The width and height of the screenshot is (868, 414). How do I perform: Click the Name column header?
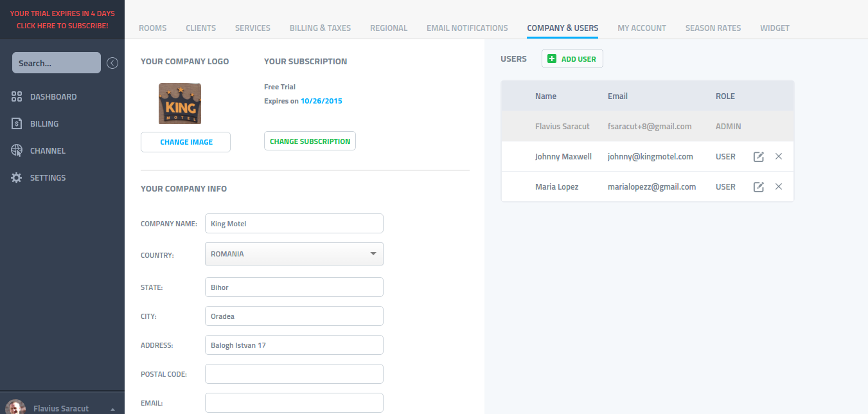tap(546, 96)
